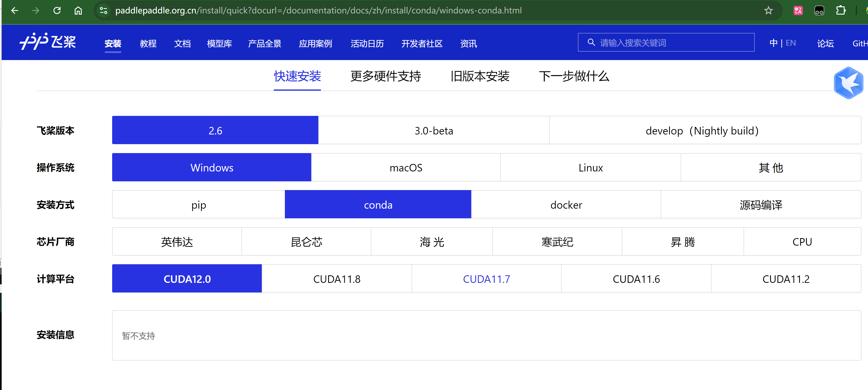This screenshot has width=868, height=390.
Task: Open the 资讯 nav menu item
Action: point(469,43)
